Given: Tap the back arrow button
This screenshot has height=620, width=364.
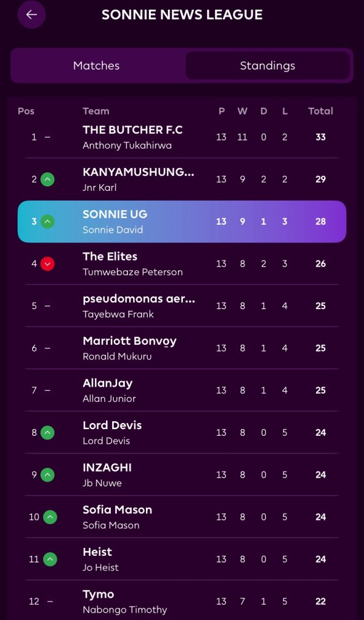Looking at the screenshot, I should pyautogui.click(x=31, y=15).
